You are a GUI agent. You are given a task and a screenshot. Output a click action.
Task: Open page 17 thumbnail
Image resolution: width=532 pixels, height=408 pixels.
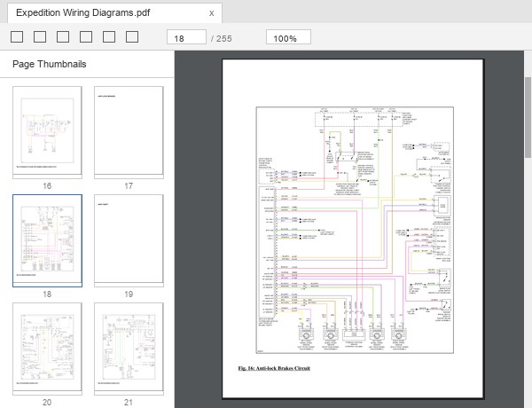(129, 132)
